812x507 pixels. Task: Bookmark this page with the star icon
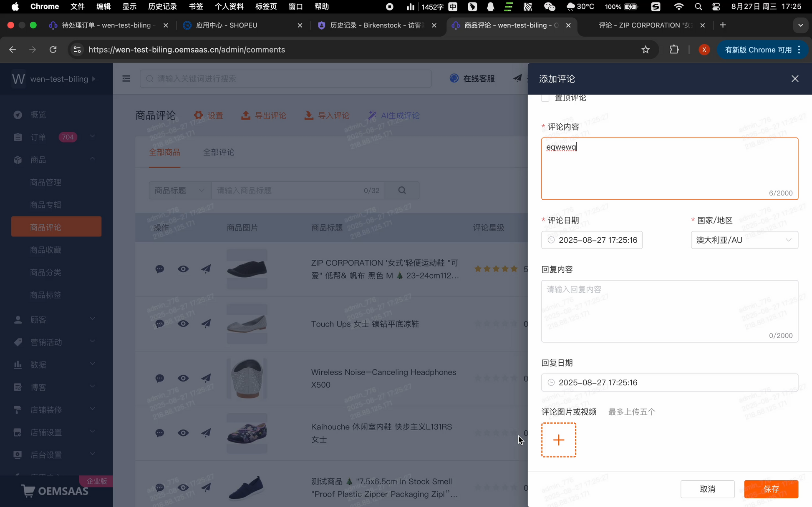point(646,50)
